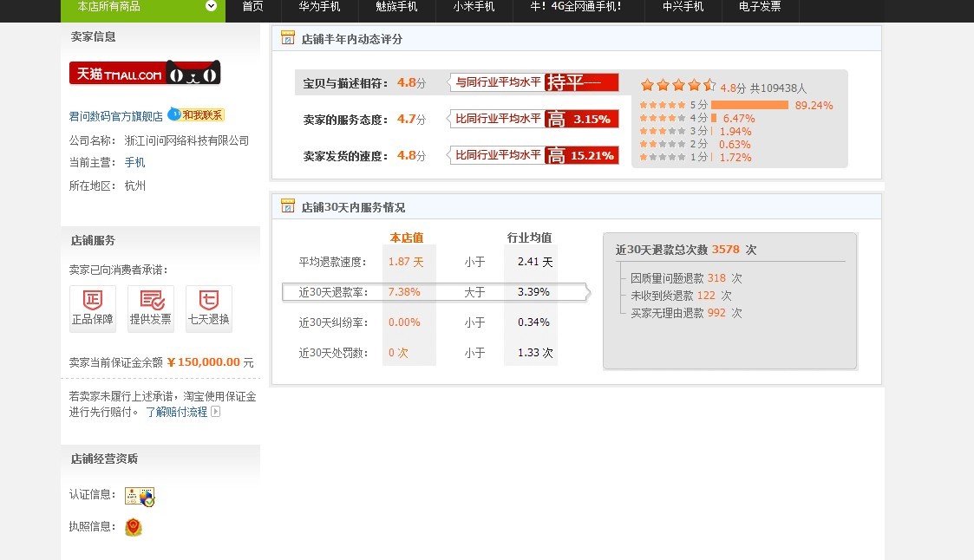Click the 5分 five-star row icons

tap(663, 105)
